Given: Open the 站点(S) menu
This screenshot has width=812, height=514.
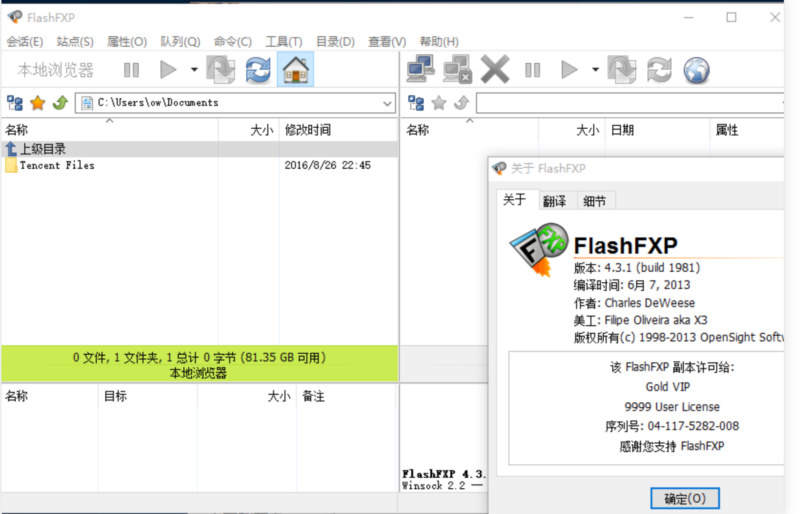Looking at the screenshot, I should point(75,42).
